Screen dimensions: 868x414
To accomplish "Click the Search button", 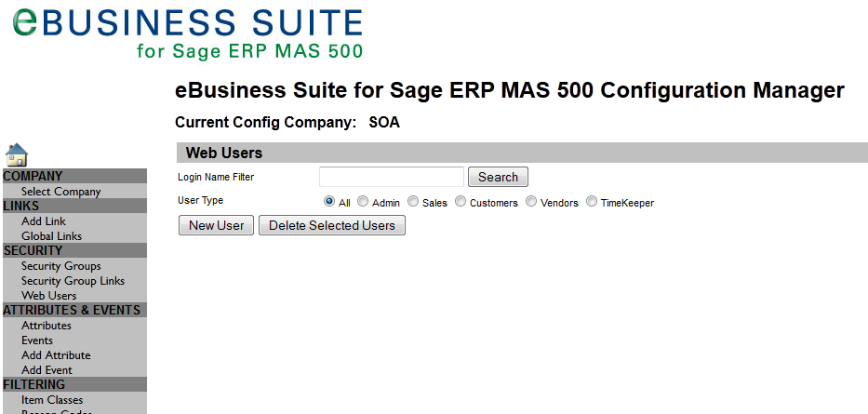I will pyautogui.click(x=498, y=177).
